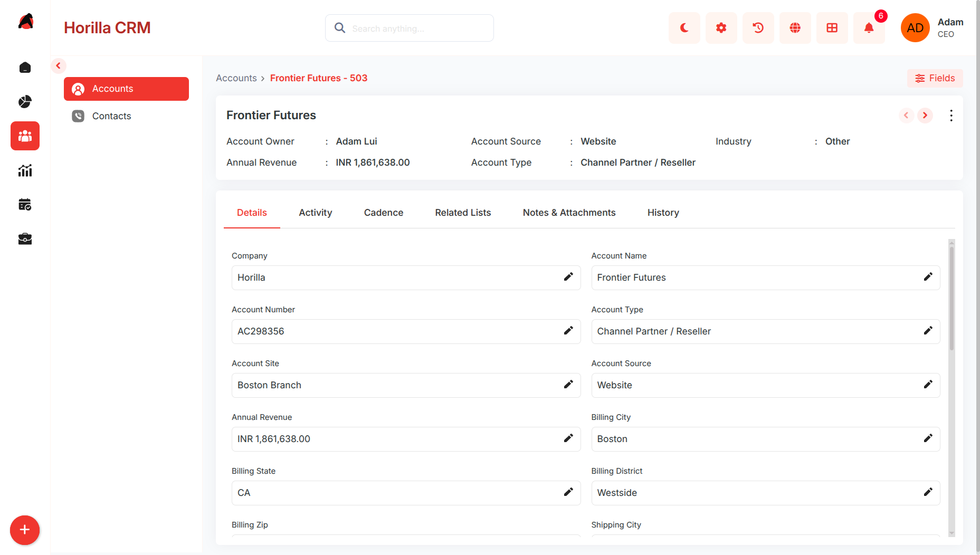The image size is (980, 555).
Task: Switch to the Activity tab
Action: coord(315,213)
